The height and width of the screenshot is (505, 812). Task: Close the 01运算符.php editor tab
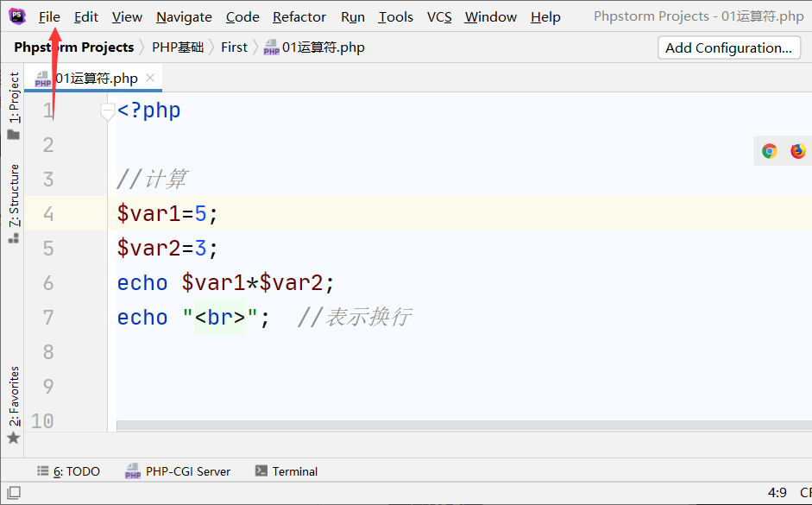150,78
